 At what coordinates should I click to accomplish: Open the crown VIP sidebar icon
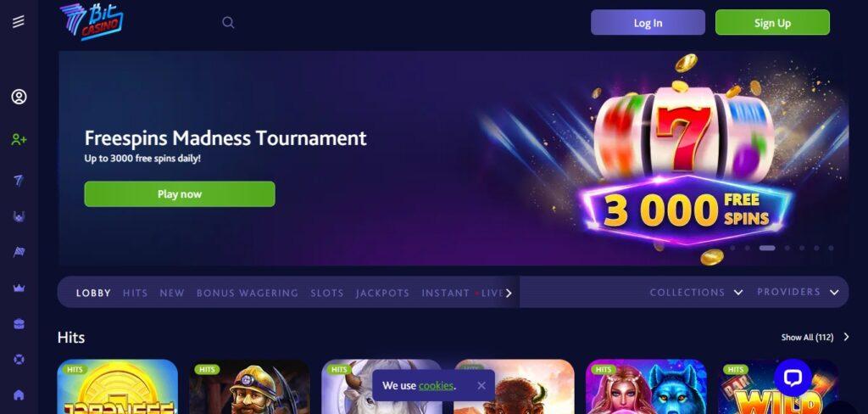(19, 288)
